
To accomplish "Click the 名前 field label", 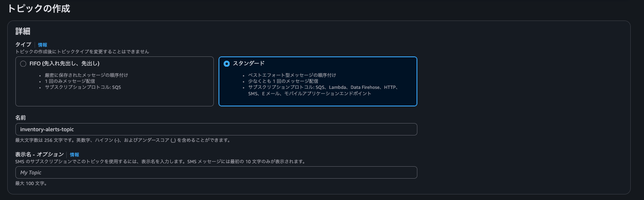I will tap(21, 117).
